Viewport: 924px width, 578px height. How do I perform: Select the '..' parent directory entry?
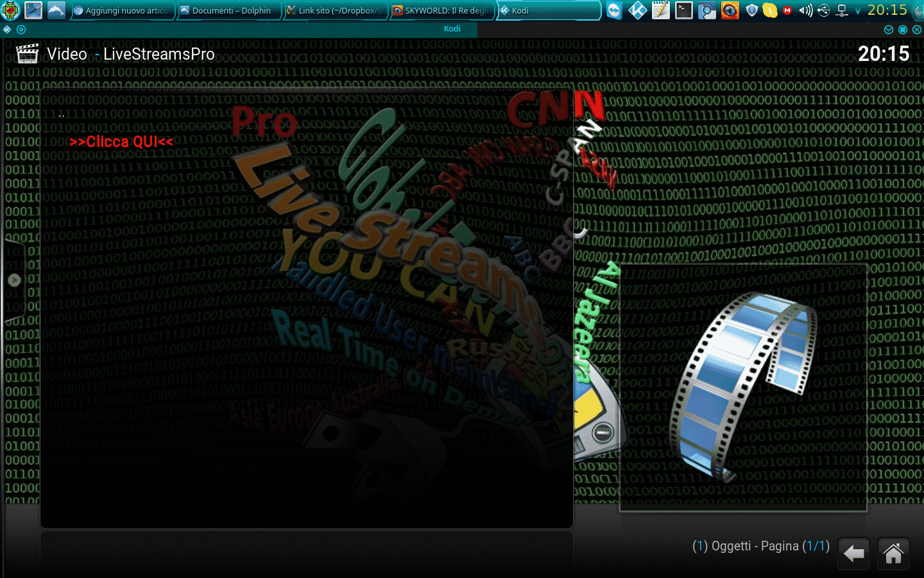(x=62, y=114)
